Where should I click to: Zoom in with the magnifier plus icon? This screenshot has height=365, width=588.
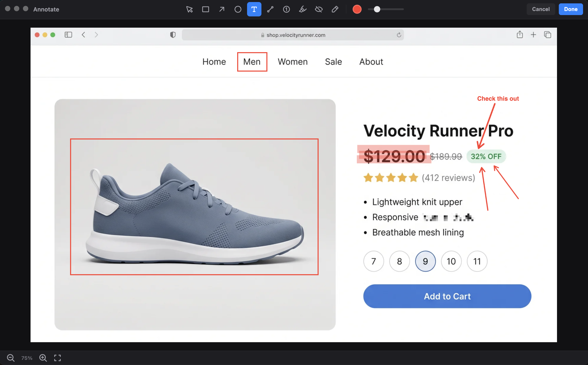43,358
